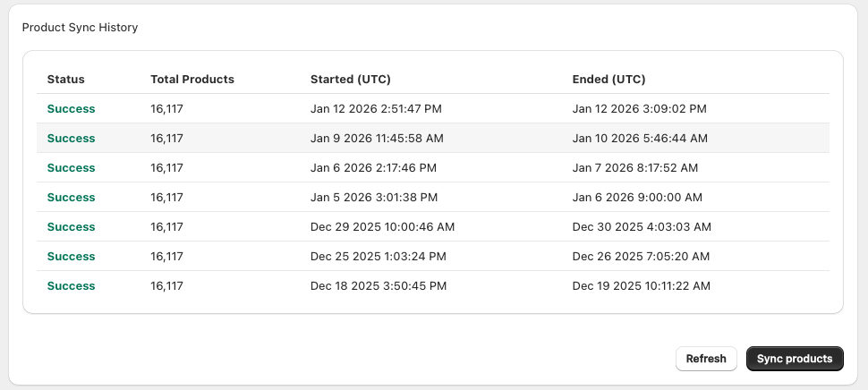Click start time Jan 6 2026 2:17:46 PM
This screenshot has width=868, height=390.
pos(373,168)
